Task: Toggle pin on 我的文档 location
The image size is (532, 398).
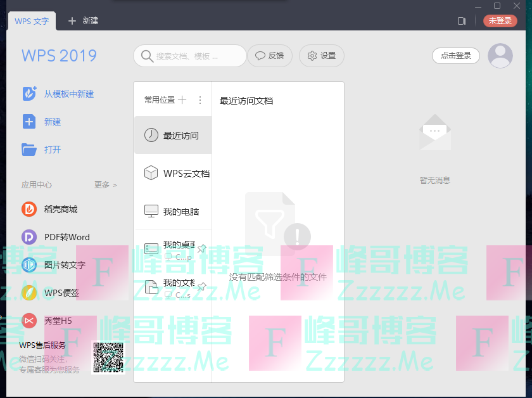Action: point(201,287)
